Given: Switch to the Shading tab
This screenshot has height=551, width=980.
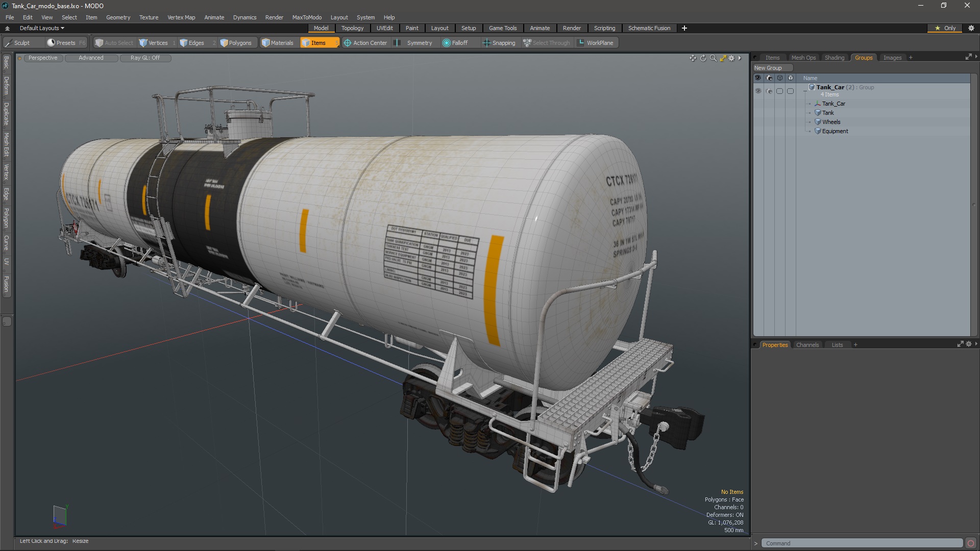Looking at the screenshot, I should tap(834, 58).
